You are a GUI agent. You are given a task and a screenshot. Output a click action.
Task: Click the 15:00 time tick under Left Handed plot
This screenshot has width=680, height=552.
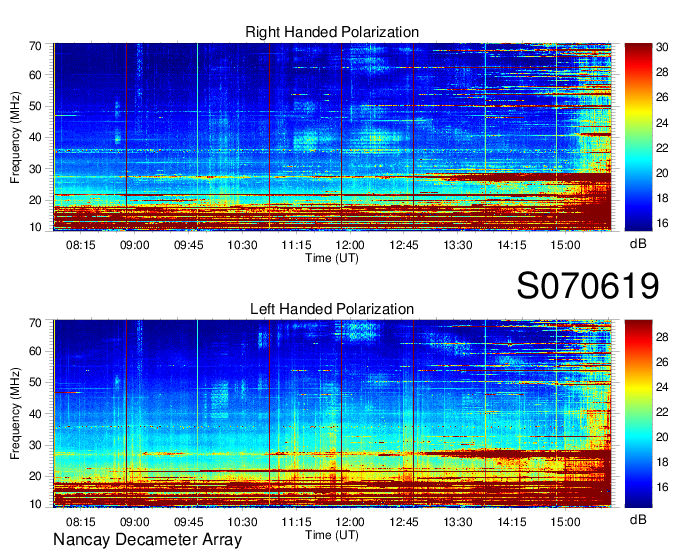pos(565,522)
